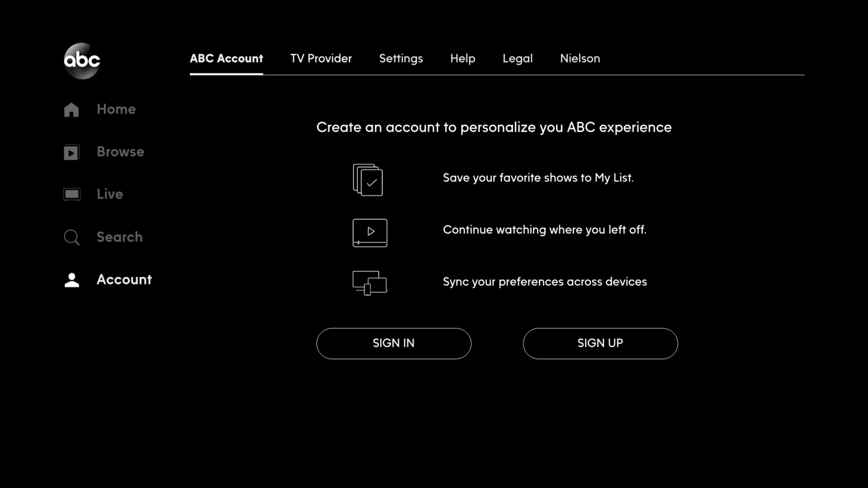Click the 'Create an account to personalize' heading

494,128
